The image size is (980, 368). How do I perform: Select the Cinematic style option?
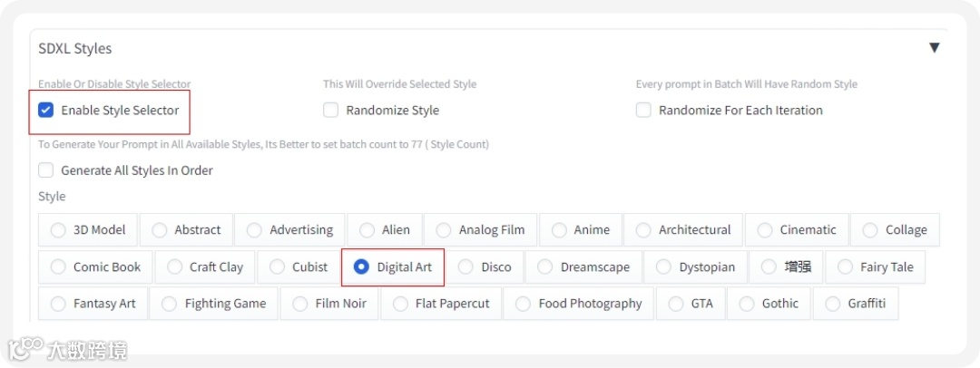tap(765, 230)
